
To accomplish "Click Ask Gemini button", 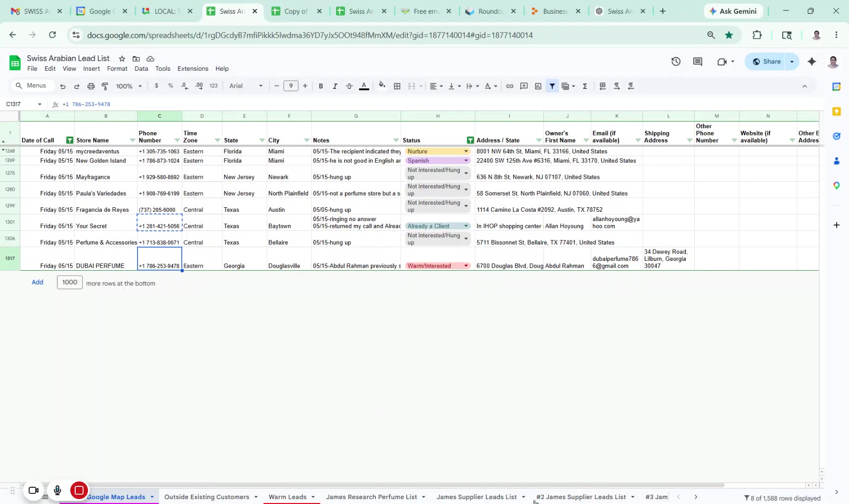I will 733,11.
